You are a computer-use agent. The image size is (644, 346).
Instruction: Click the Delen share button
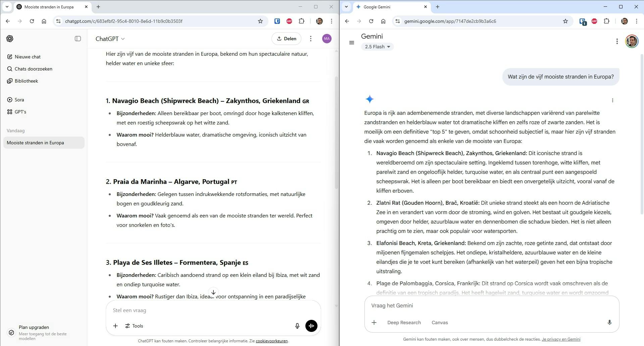coord(286,39)
